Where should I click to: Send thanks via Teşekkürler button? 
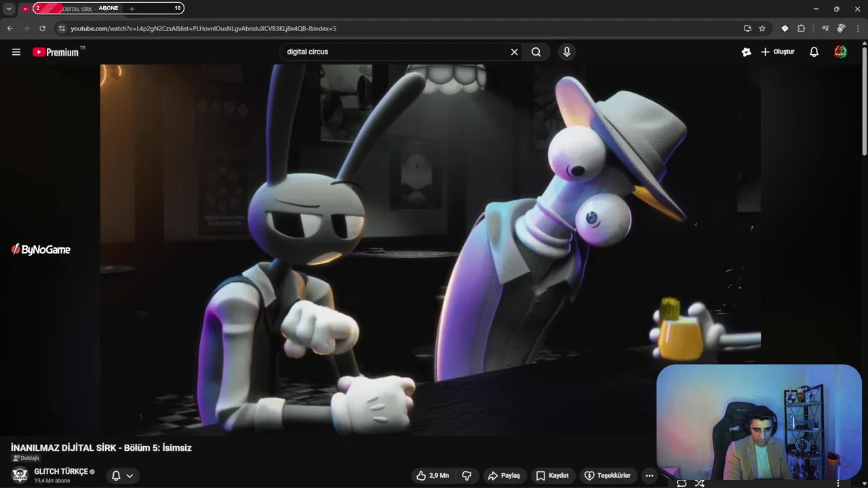point(608,476)
